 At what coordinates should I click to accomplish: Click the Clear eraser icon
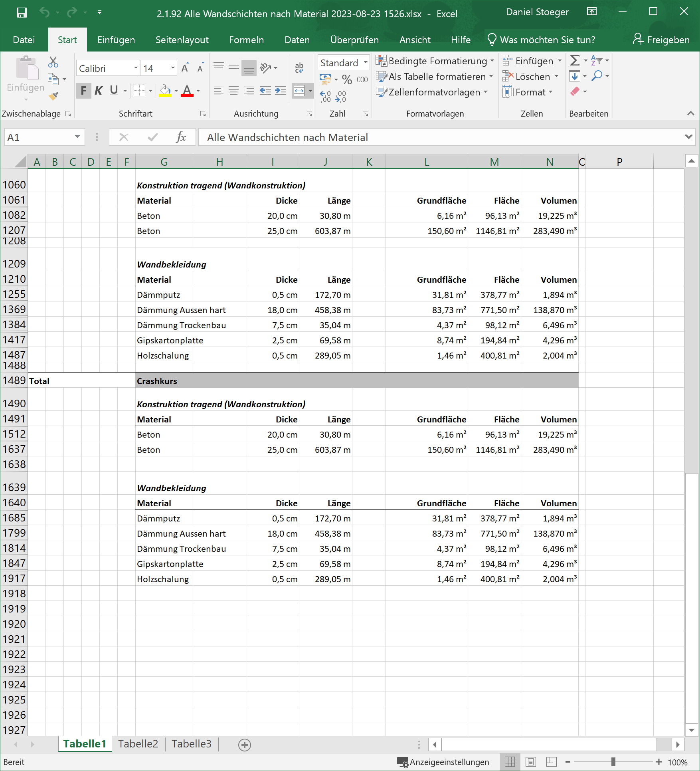575,91
